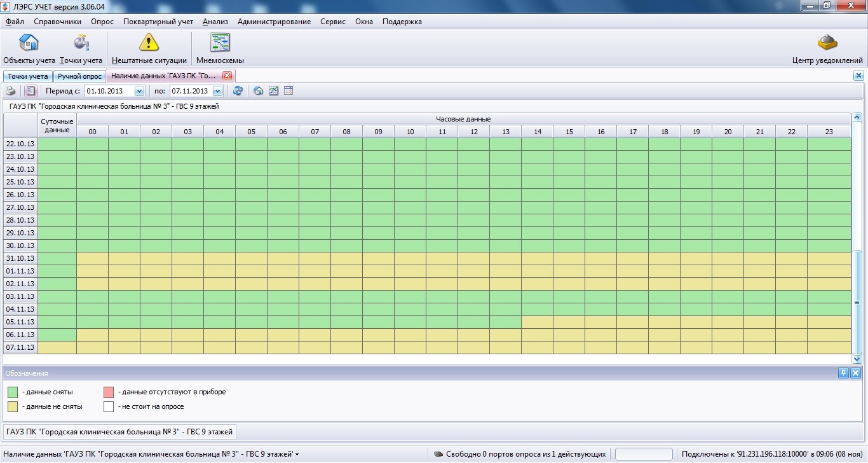Viewport: 868px width, 463px height.
Task: Click the vertical scrollbar thumb of the grid
Action: [857, 302]
